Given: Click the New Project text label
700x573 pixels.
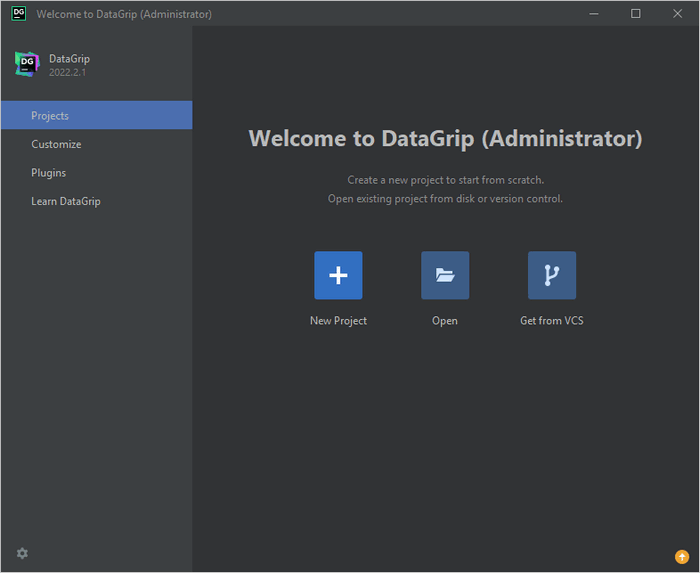Looking at the screenshot, I should click(338, 321).
